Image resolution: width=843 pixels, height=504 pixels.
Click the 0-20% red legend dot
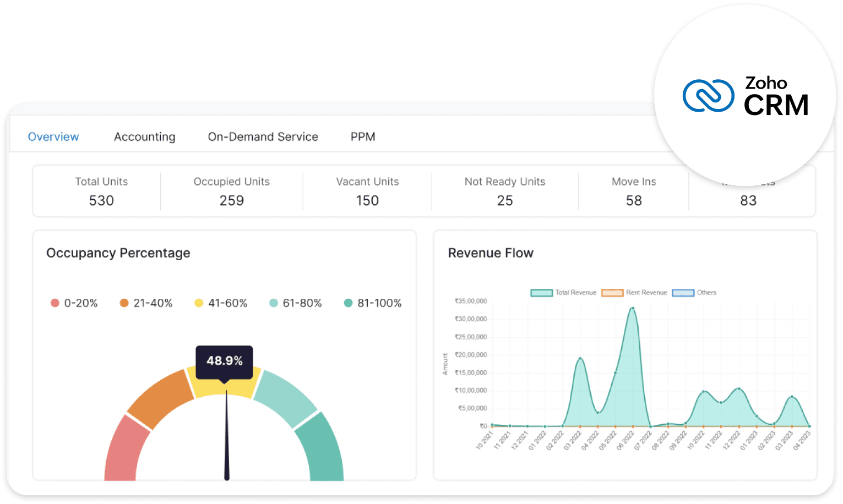pyautogui.click(x=55, y=303)
